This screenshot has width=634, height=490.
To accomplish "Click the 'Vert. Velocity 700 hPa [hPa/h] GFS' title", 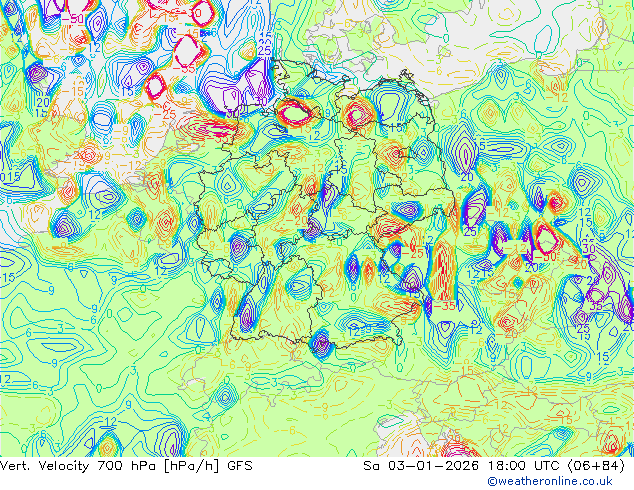I will pyautogui.click(x=126, y=466).
